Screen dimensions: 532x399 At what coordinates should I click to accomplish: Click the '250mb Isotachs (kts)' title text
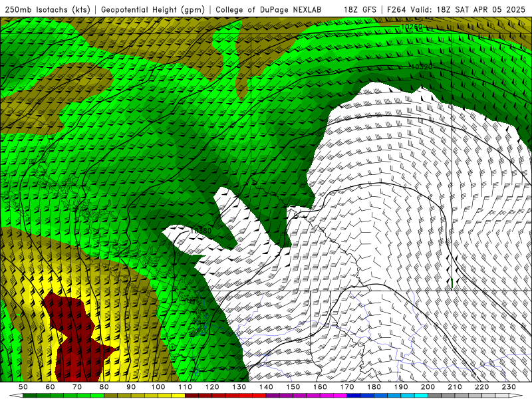tap(48, 10)
